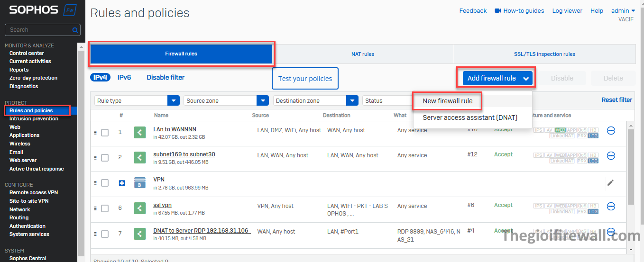The width and height of the screenshot is (644, 262).
Task: Switch to the NAT rules tab
Action: [x=363, y=54]
